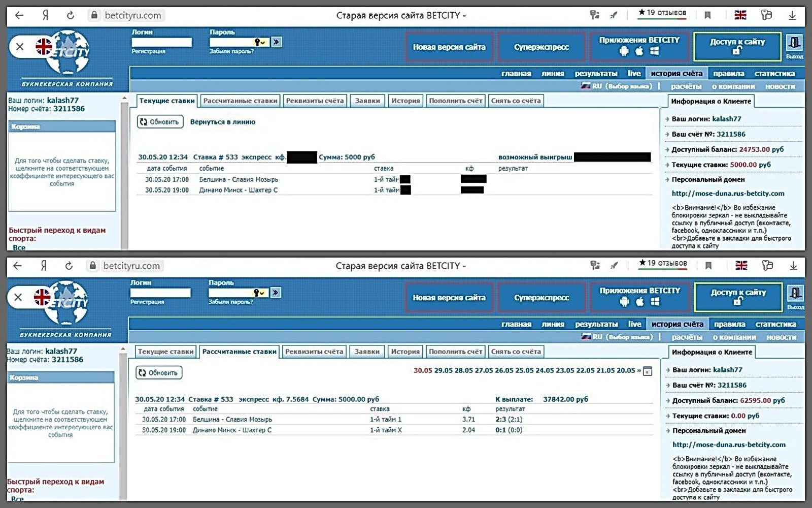Click padlock icon beside betcityru.com in top browser
The height and width of the screenshot is (508, 812).
pyautogui.click(x=94, y=15)
